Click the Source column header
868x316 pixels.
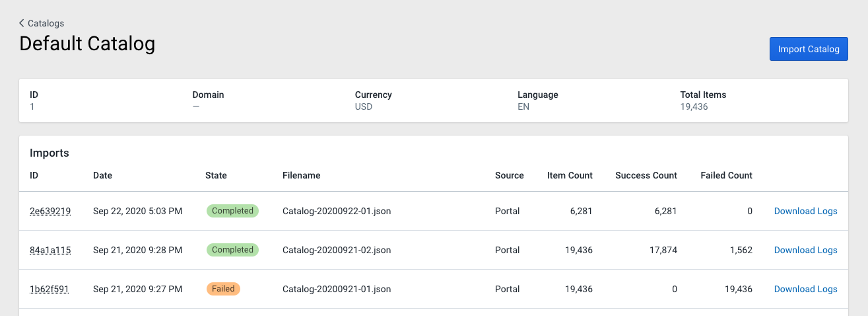(x=510, y=176)
